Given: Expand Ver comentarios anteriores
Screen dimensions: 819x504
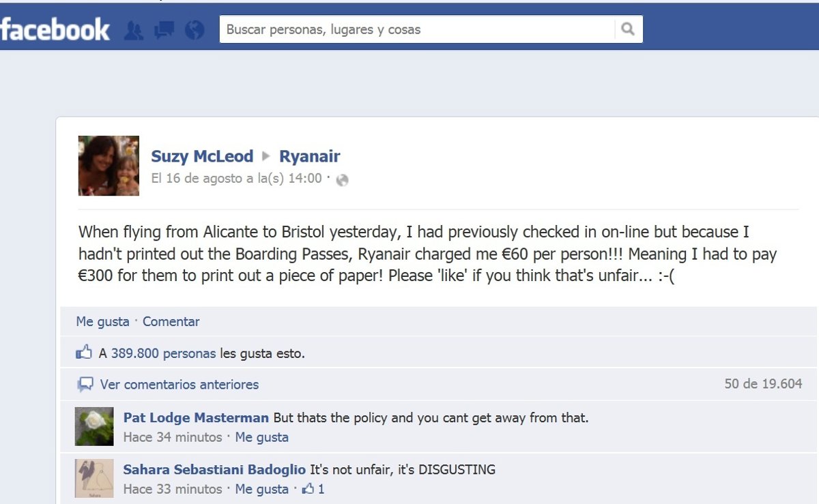Looking at the screenshot, I should [x=179, y=385].
